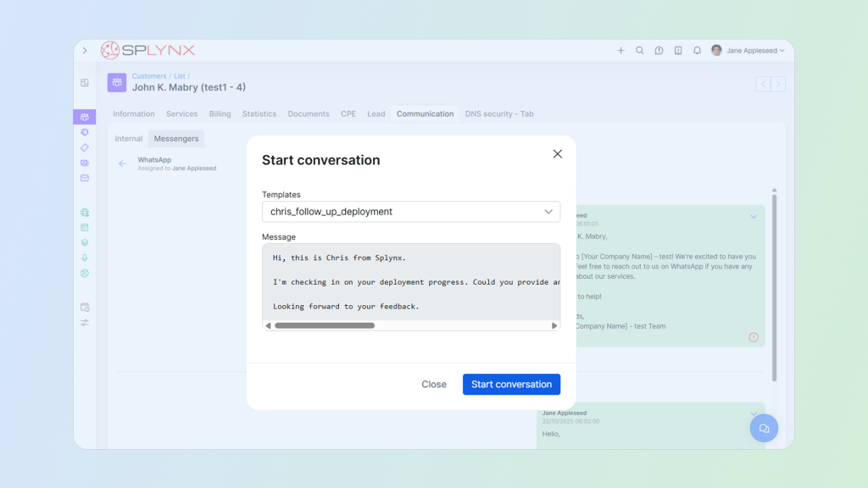The height and width of the screenshot is (488, 868).
Task: Click the message horizontal scrollbar thumb
Action: (x=325, y=325)
